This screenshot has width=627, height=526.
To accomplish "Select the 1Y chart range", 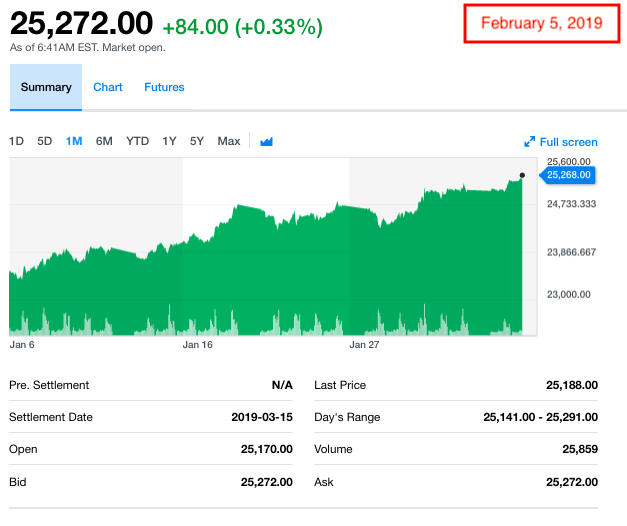I will tap(169, 141).
